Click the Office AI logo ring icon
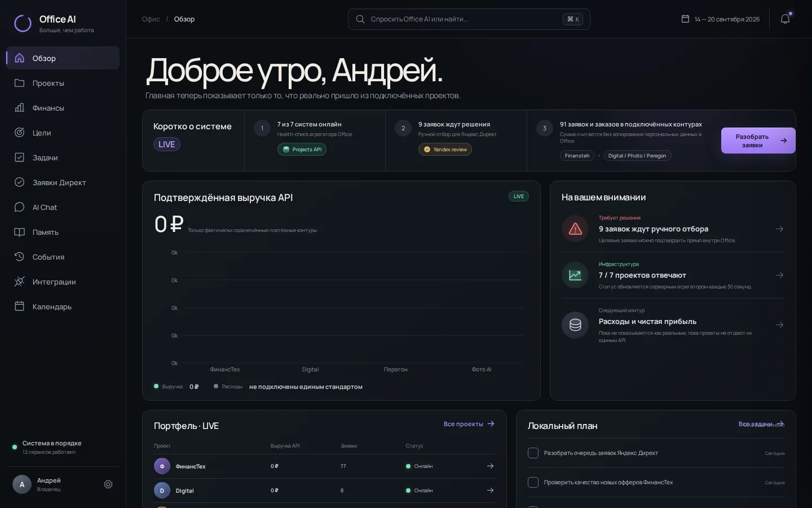The image size is (812, 508). point(23,23)
